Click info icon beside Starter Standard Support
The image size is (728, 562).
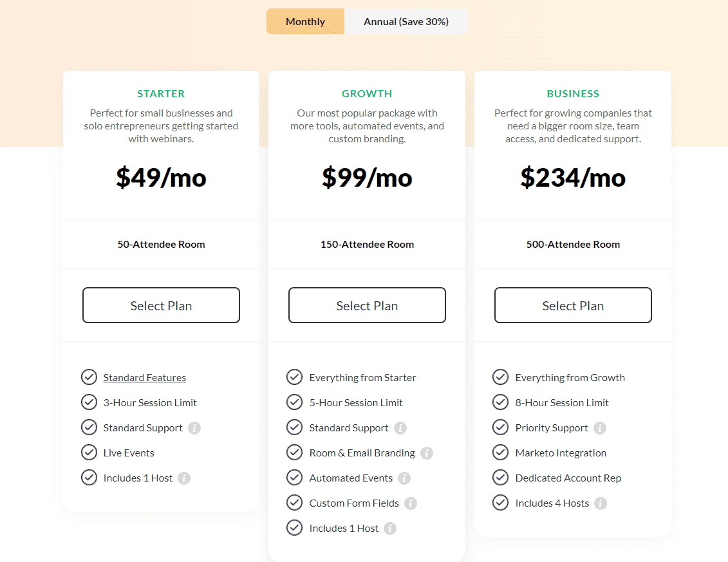[x=194, y=427]
